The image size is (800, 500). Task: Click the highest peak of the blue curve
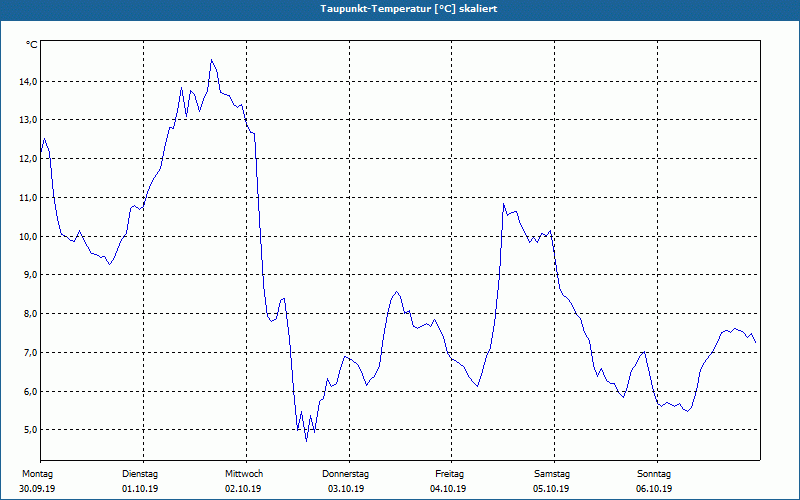point(211,60)
